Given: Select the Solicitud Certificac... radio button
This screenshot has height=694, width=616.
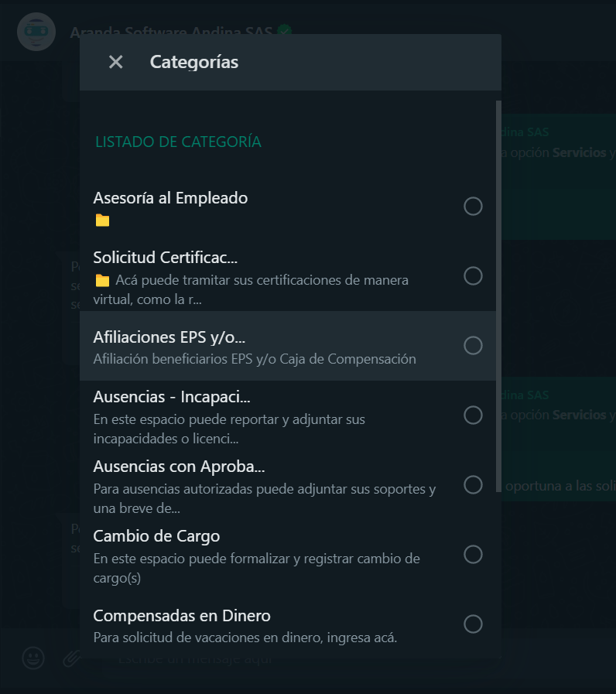Looking at the screenshot, I should (473, 275).
